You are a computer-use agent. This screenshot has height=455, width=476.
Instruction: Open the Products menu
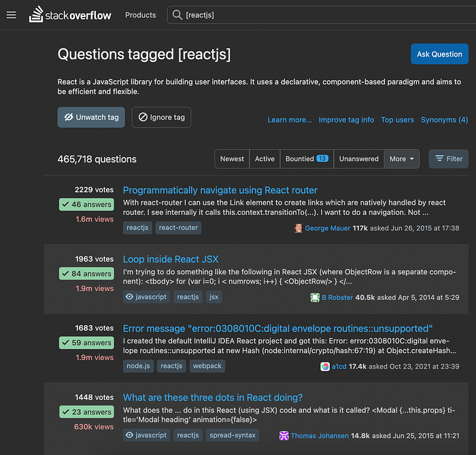coord(140,15)
